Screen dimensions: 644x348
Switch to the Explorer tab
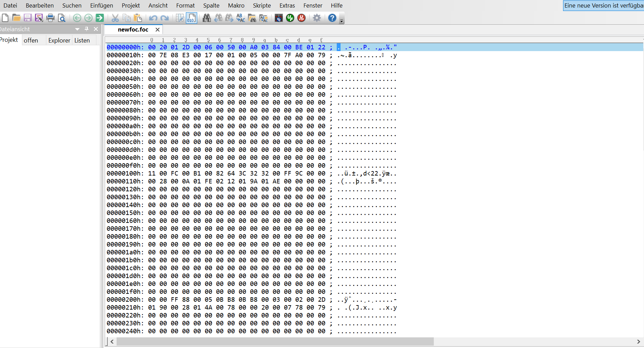[x=59, y=40]
